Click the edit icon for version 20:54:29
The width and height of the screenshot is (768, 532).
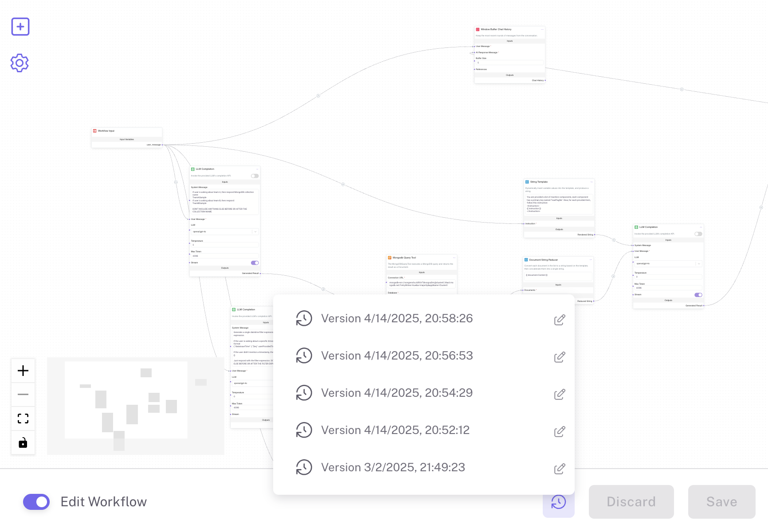click(560, 394)
